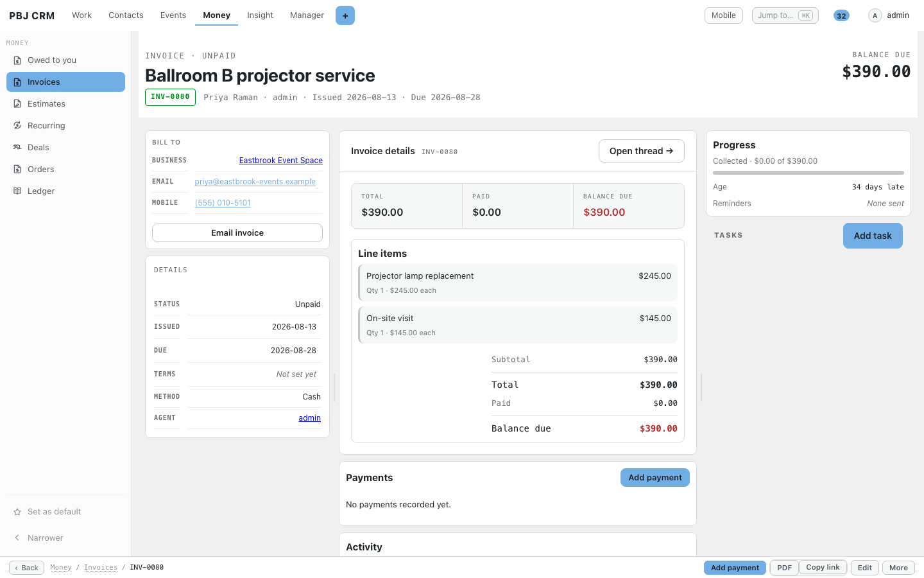
Task: Switch to the Contacts tab
Action: point(126,15)
